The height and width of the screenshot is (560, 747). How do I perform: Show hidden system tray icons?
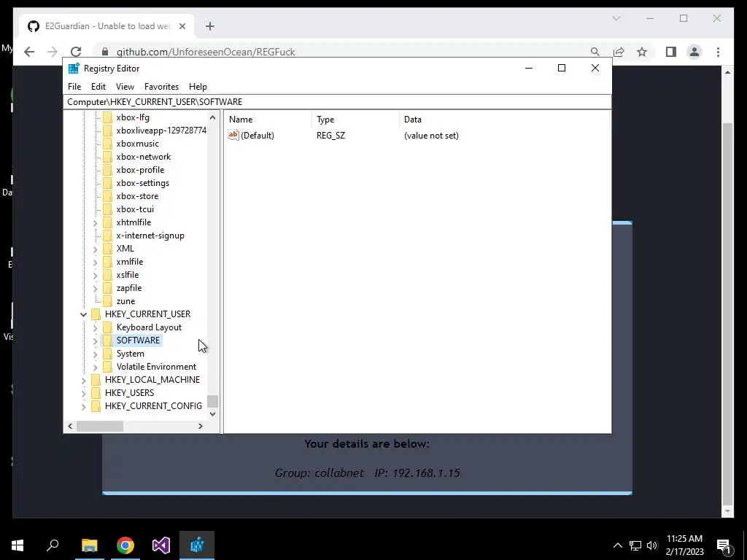pyautogui.click(x=617, y=545)
